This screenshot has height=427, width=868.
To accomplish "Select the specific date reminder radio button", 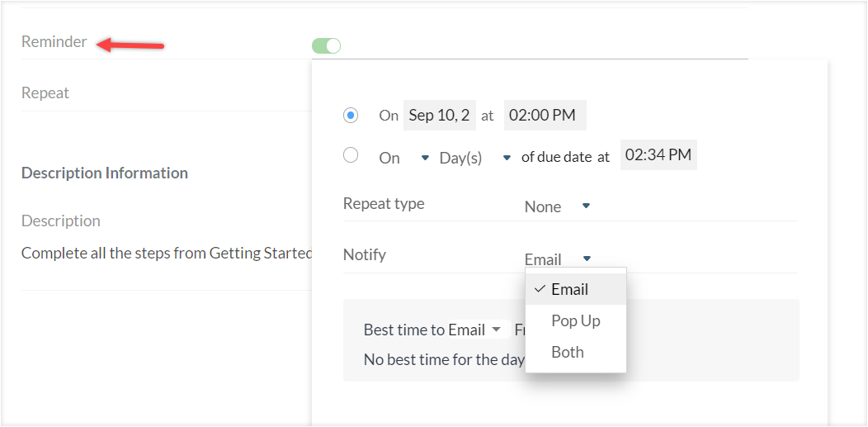I will (351, 115).
